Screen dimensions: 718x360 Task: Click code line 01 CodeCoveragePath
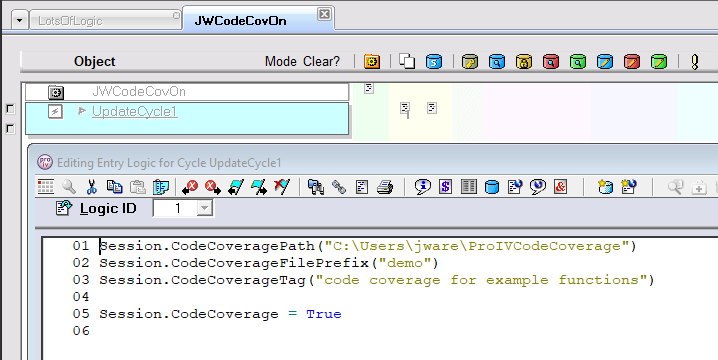[368, 246]
